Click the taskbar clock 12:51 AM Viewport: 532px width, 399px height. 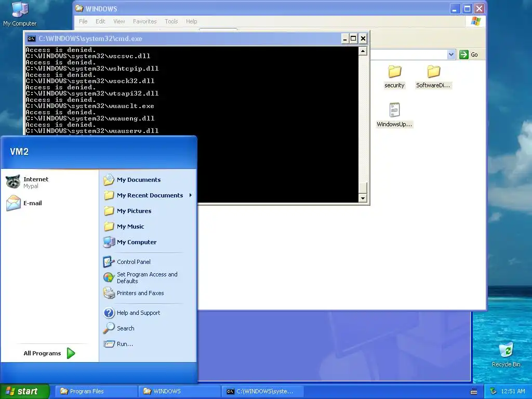pos(513,391)
